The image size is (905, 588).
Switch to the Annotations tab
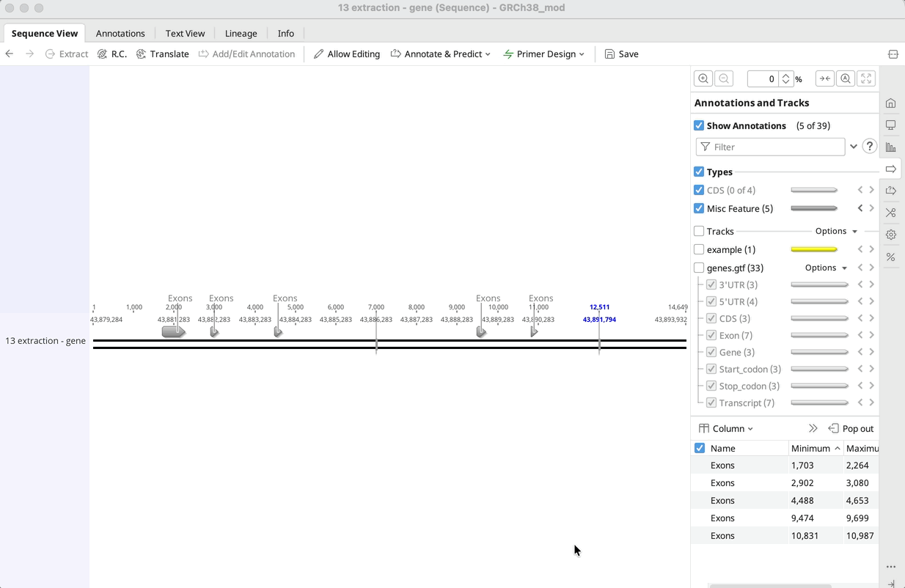120,33
